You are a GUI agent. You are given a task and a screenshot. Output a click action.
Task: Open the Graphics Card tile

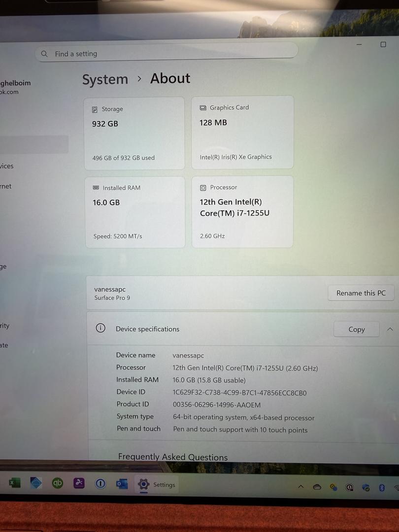click(x=242, y=132)
